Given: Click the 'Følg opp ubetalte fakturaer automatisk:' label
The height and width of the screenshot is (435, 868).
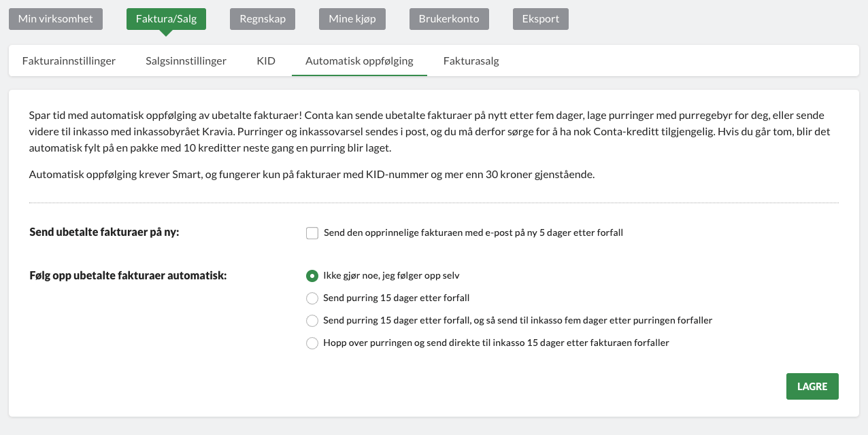Looking at the screenshot, I should tap(128, 275).
